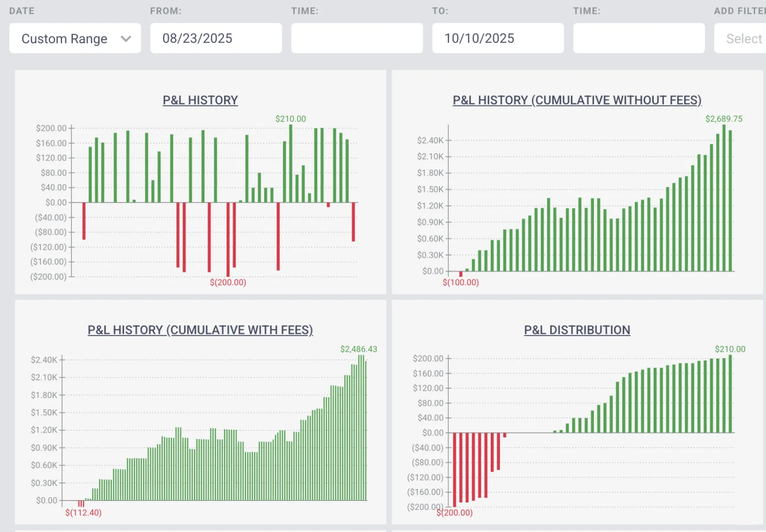Open the P&L HISTORY (CUMULATIVE WITHOUT FEES) title

577,100
